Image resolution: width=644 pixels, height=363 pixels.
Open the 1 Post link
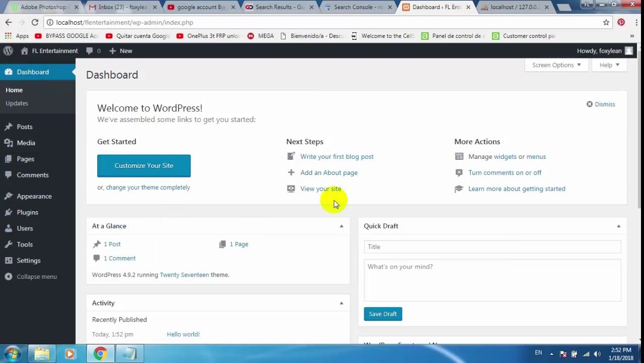(112, 245)
